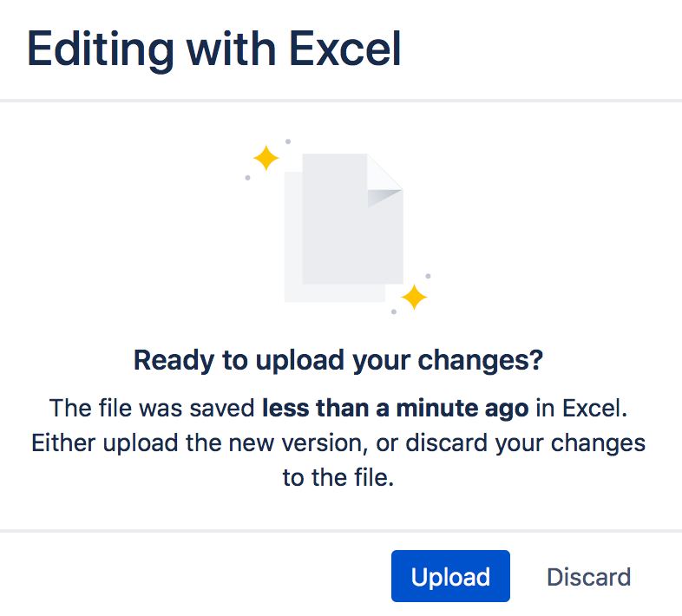This screenshot has width=682, height=616.
Task: Click the gray dot beneath the upper sparkle
Action: [247, 178]
